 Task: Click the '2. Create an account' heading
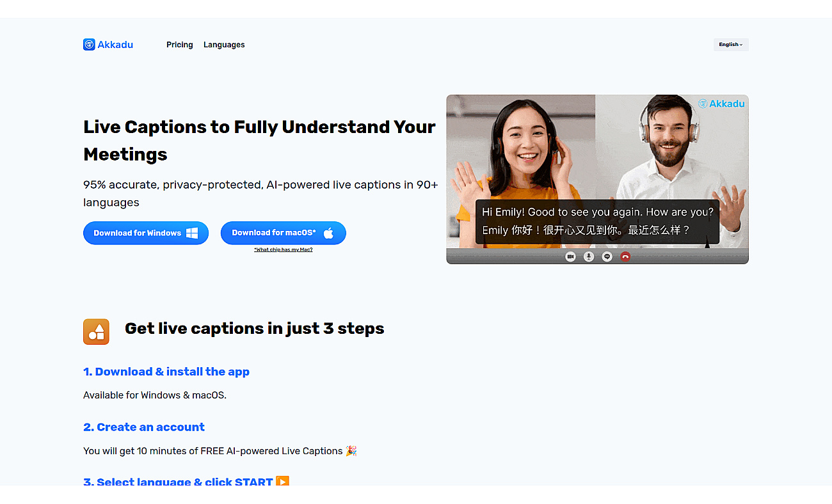pos(144,427)
